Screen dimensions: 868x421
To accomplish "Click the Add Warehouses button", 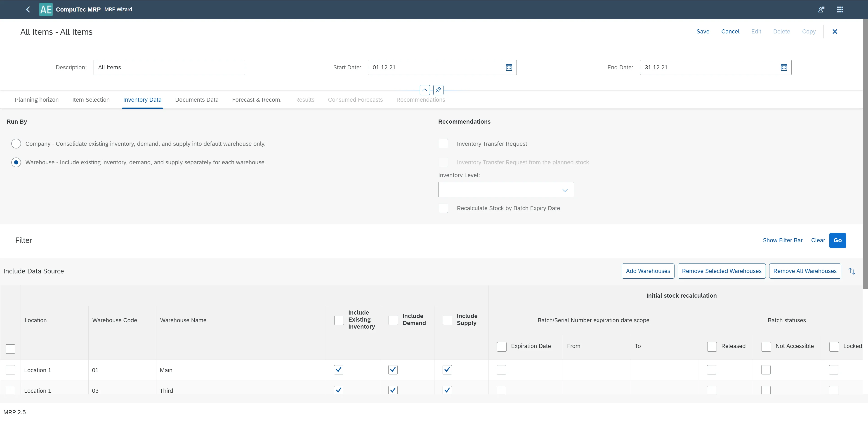I will tap(648, 271).
